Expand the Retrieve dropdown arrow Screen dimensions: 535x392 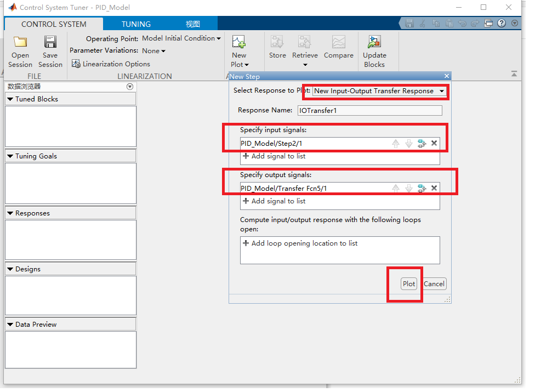305,65
